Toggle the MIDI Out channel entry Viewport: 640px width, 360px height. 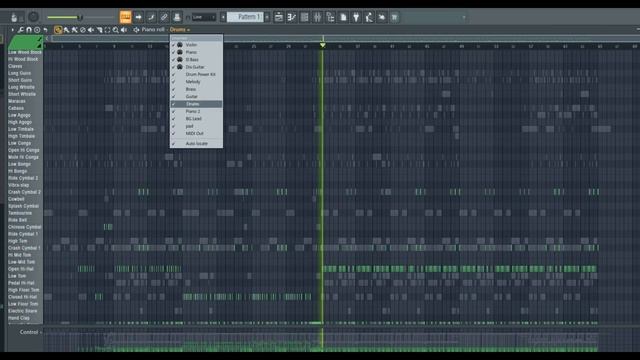[196, 133]
